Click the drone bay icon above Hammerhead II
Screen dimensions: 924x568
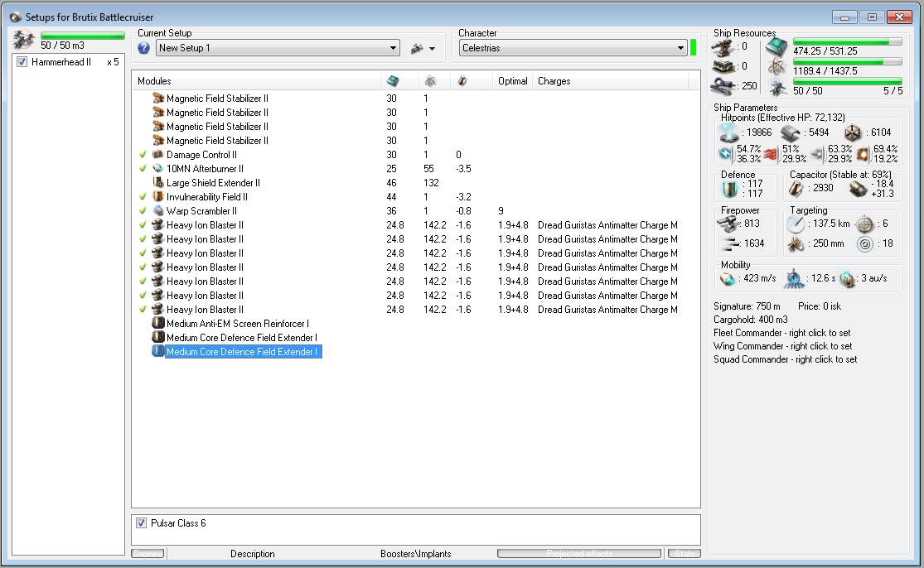[24, 40]
